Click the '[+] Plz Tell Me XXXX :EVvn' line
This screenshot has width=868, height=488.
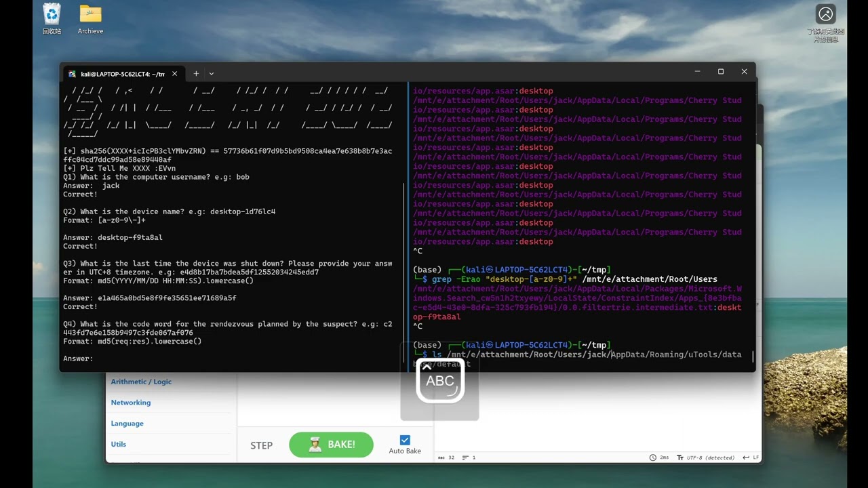(119, 168)
